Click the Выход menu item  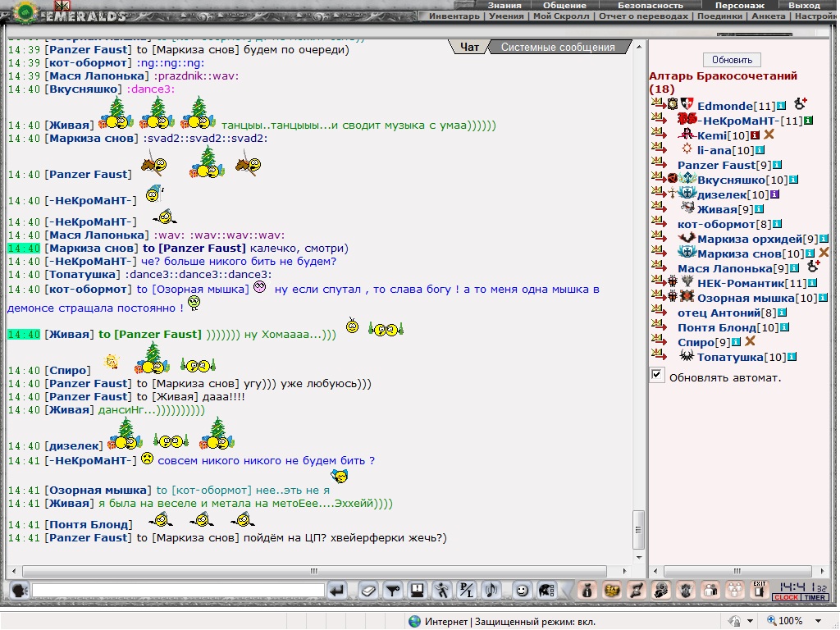[x=804, y=5]
